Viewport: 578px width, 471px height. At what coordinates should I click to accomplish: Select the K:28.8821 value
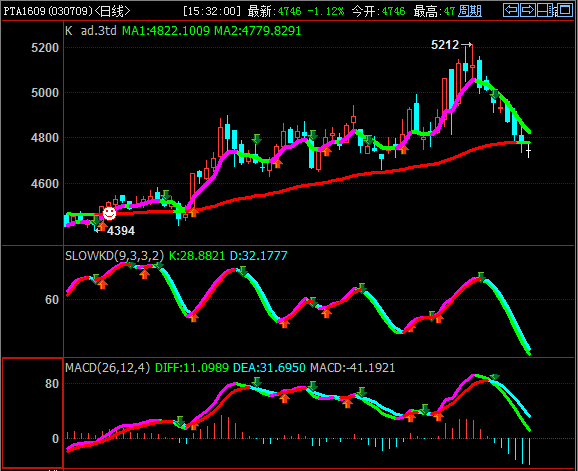point(197,255)
